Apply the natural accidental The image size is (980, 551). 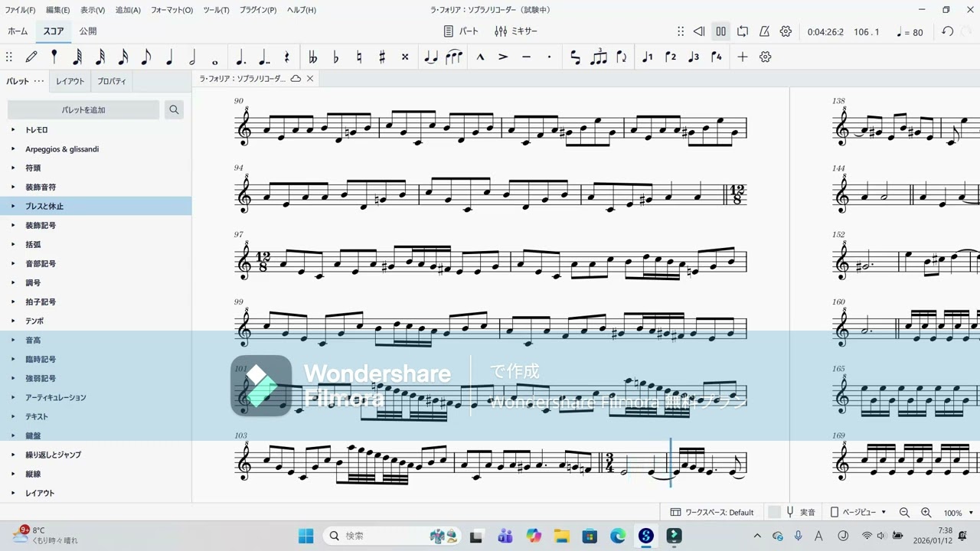pyautogui.click(x=358, y=57)
